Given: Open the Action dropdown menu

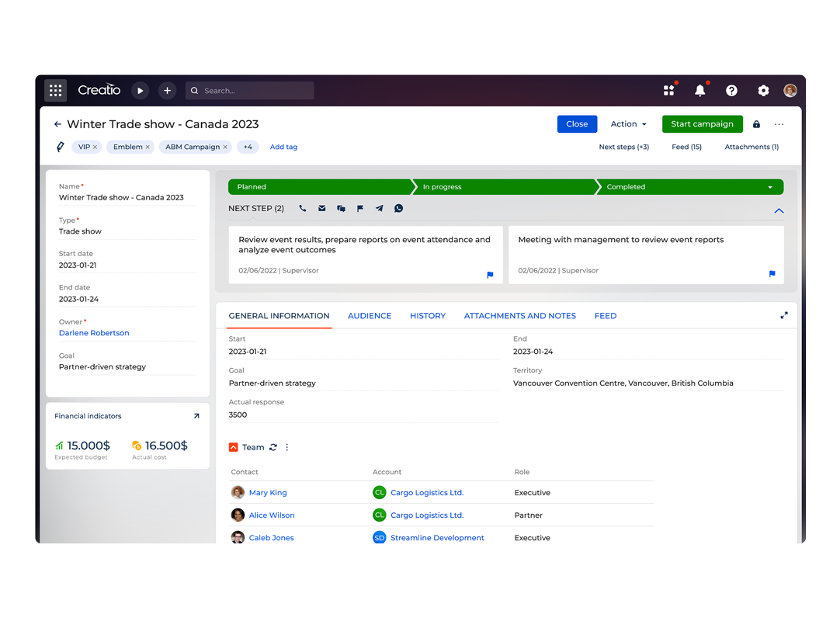Looking at the screenshot, I should pyautogui.click(x=628, y=124).
